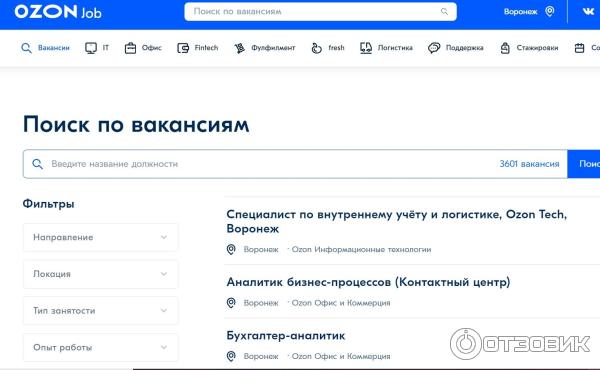
Task: Expand the Локация filter
Action: point(101,274)
